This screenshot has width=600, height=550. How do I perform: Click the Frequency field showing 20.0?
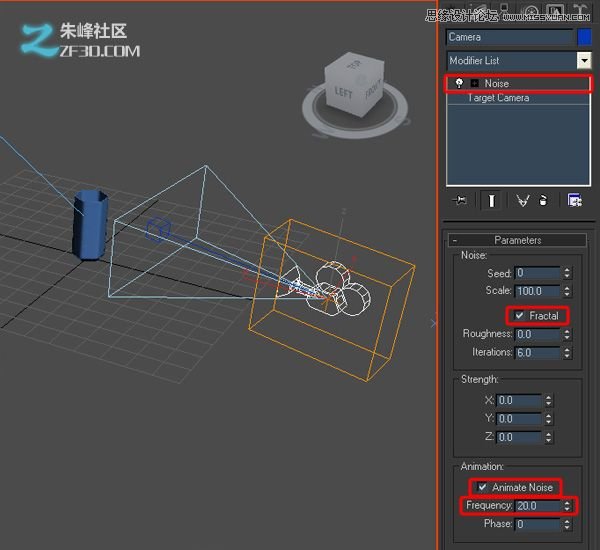(x=537, y=506)
